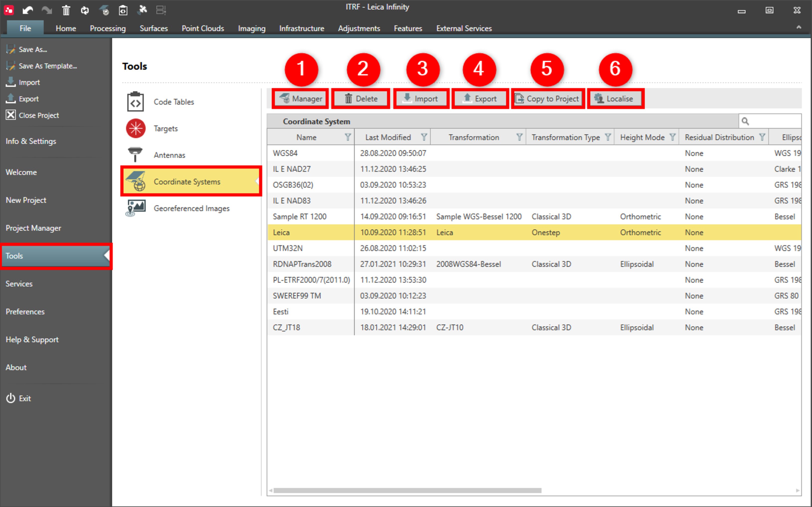Image resolution: width=812 pixels, height=507 pixels.
Task: Open filter for Height Mode column
Action: coord(672,137)
